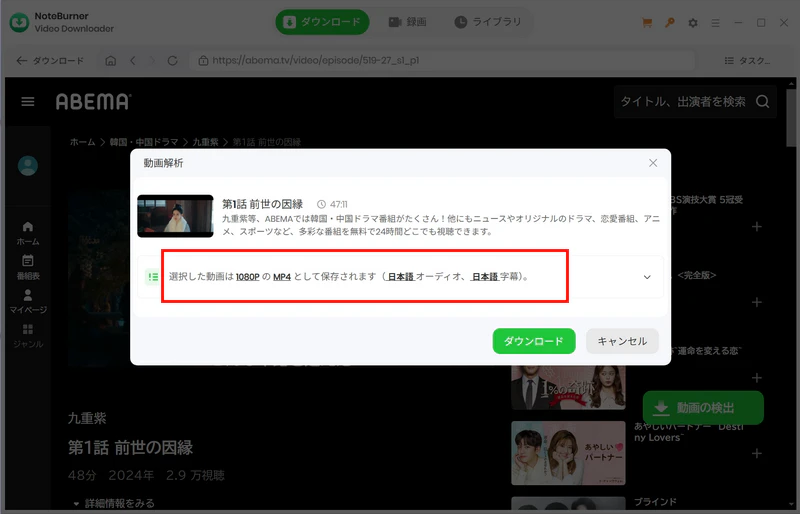
Task: Open the ABEMA hamburger menu
Action: (x=28, y=102)
